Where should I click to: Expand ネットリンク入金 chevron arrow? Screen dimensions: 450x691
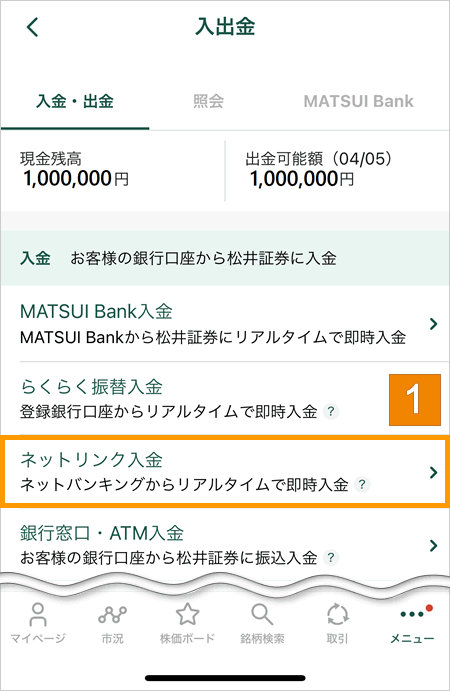coord(434,472)
